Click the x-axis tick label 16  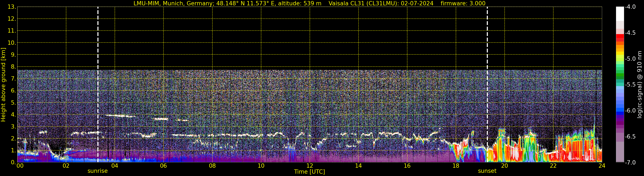(407, 166)
